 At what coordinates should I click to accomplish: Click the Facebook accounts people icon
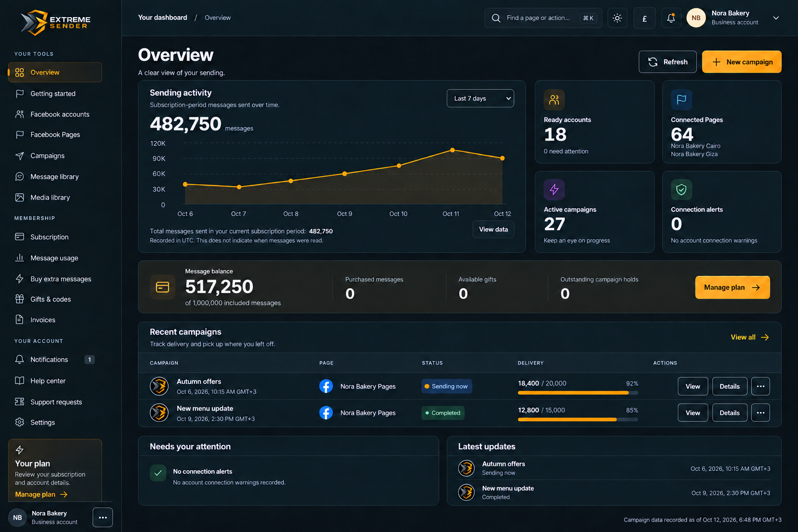coord(20,114)
